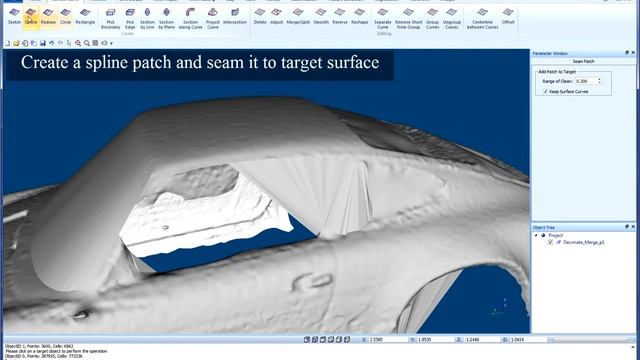This screenshot has width=640, height=360.
Task: Choose the Pick Edge tool
Action: (130, 19)
